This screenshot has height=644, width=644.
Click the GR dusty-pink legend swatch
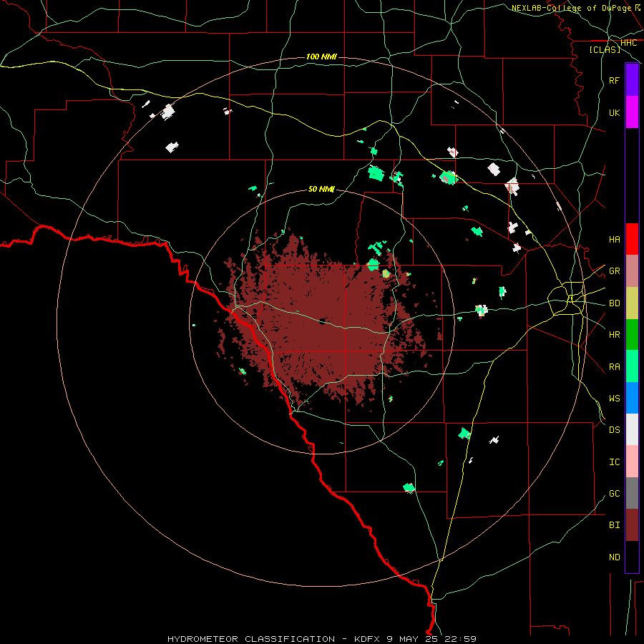[x=632, y=271]
